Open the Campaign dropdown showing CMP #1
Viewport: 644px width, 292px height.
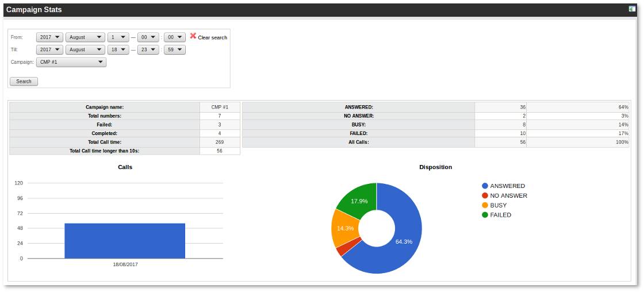pos(71,62)
